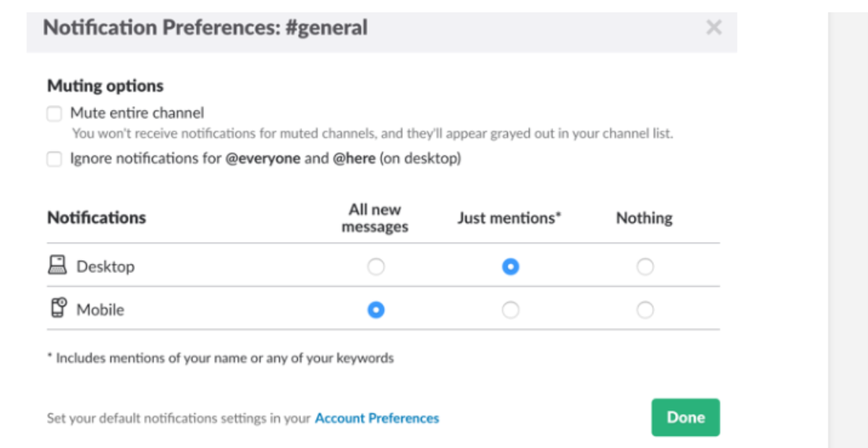The height and width of the screenshot is (448, 868).
Task: Enable Mute entire channel
Action: tap(54, 113)
